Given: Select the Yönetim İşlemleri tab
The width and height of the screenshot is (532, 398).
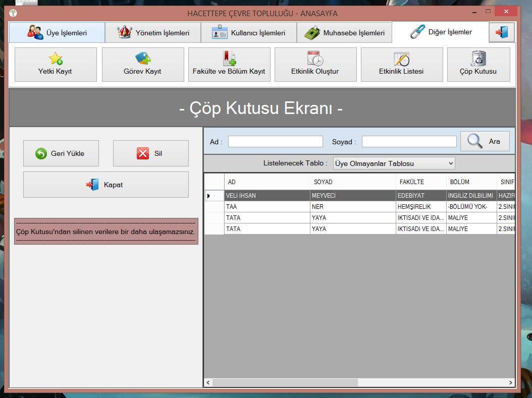Looking at the screenshot, I should coord(153,33).
